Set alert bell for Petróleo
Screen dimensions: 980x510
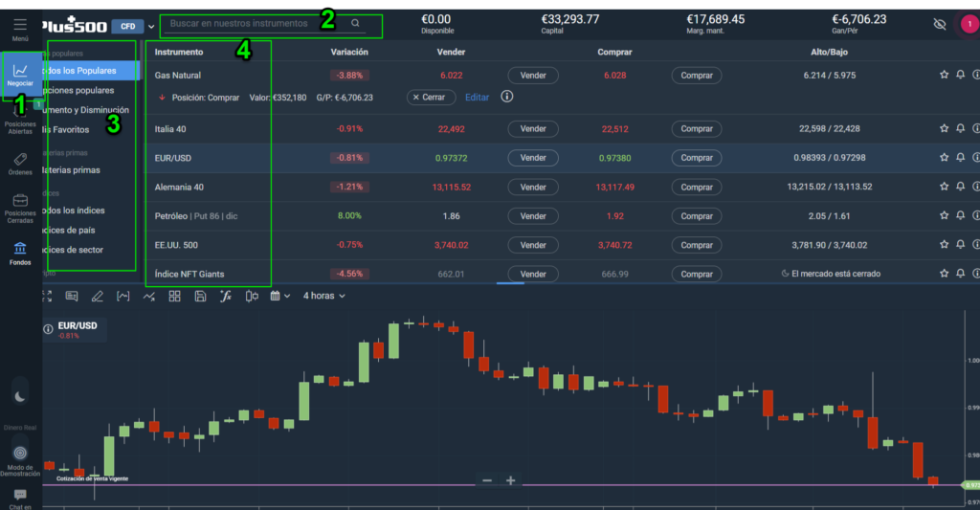click(x=961, y=215)
